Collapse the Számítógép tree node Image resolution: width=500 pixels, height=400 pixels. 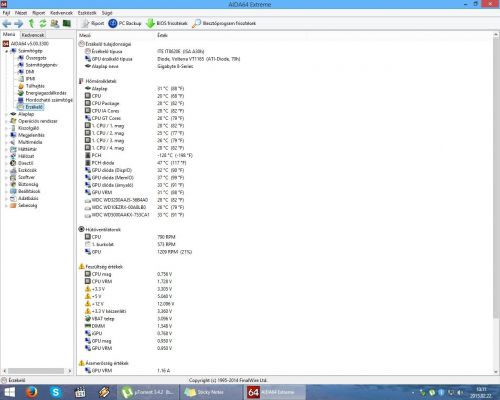point(6,51)
